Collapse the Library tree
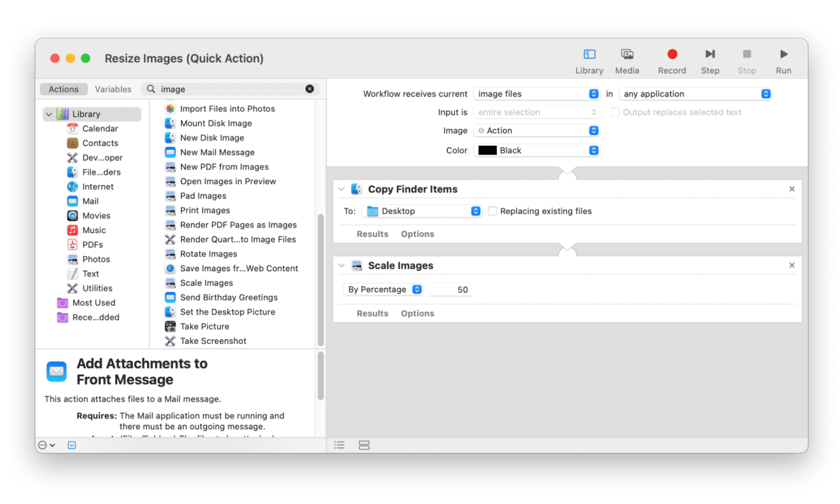840x504 pixels. point(49,114)
